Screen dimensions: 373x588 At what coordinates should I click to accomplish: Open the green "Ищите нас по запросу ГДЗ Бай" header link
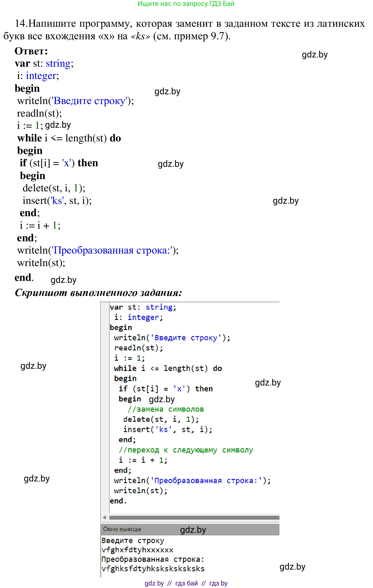(x=186, y=4)
